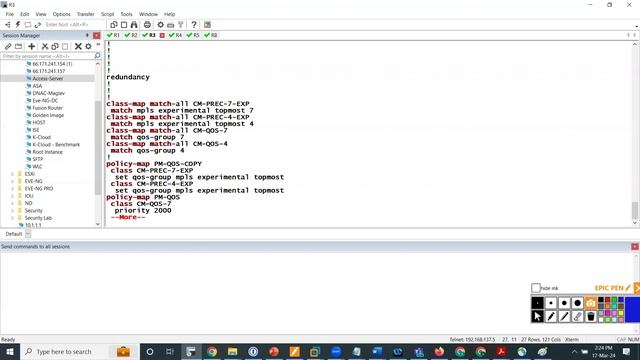Pick the yellow color swatch in Epic Pen
Image resolution: width=640 pixels, height=360 pixels.
(621, 313)
